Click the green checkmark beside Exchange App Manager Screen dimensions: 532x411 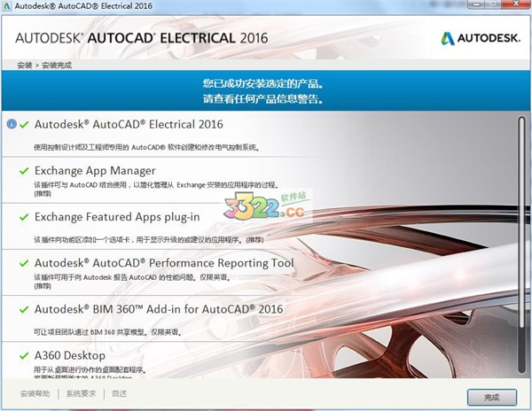[x=24, y=171]
